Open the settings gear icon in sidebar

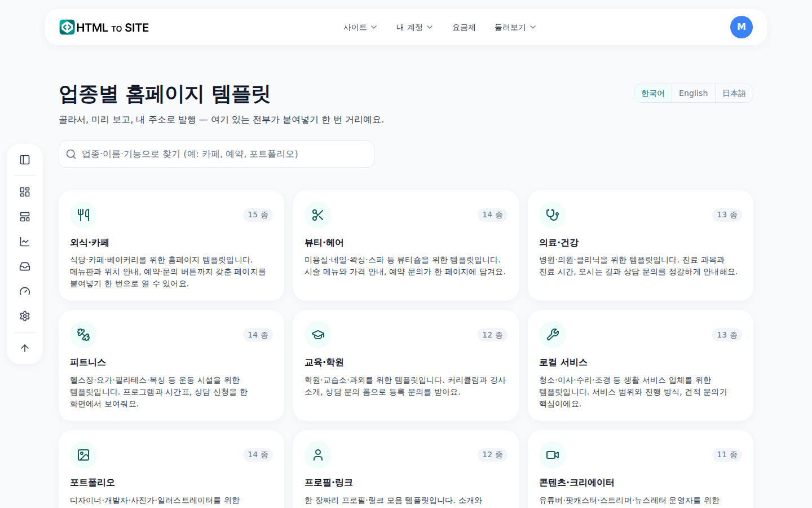click(25, 316)
